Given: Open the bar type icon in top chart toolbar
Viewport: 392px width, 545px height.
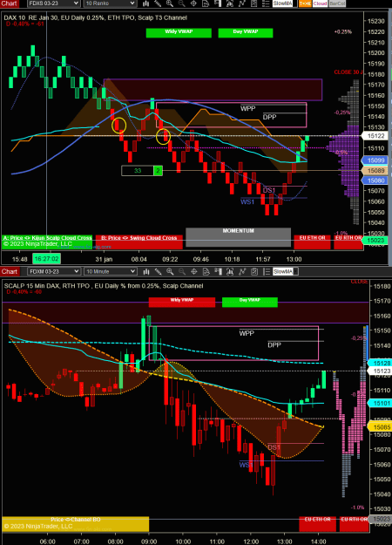Looking at the screenshot, I should [146, 3].
